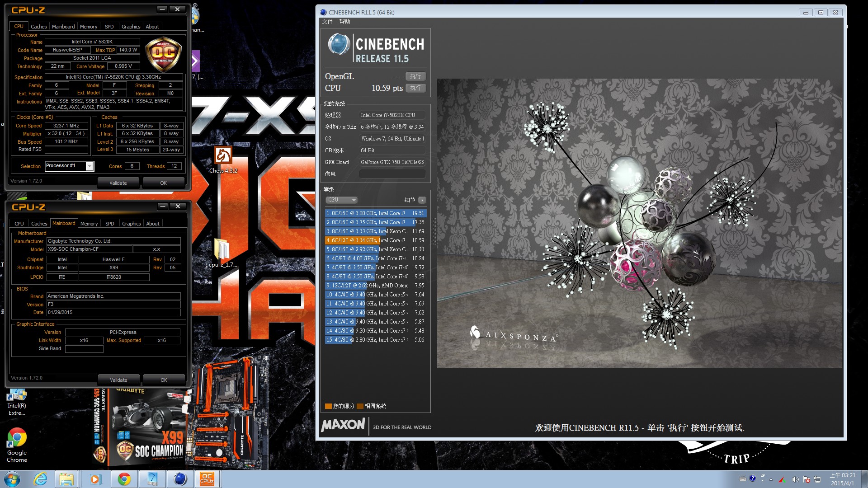Switch to CPU tab in lower CPU-Z window

pos(19,224)
